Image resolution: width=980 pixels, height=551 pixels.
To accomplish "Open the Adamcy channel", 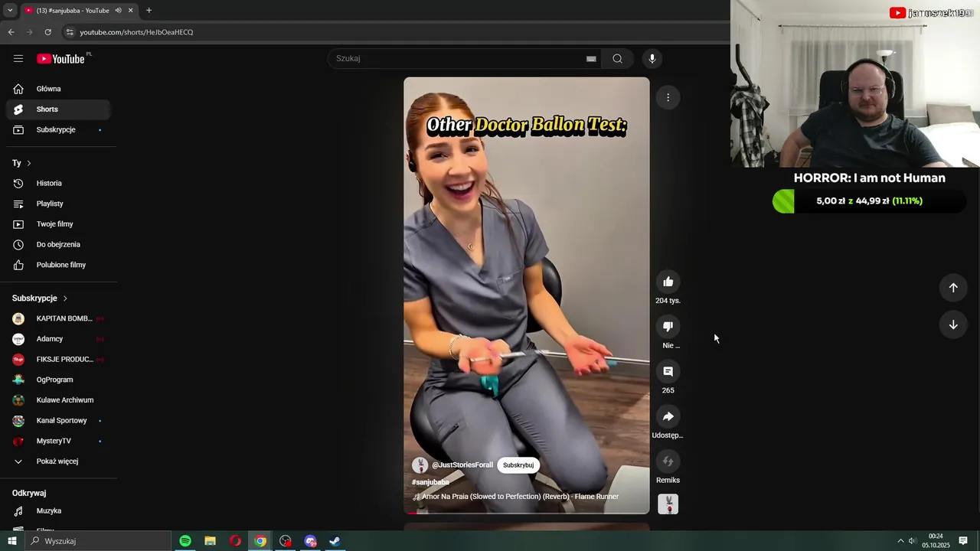I will [58, 339].
